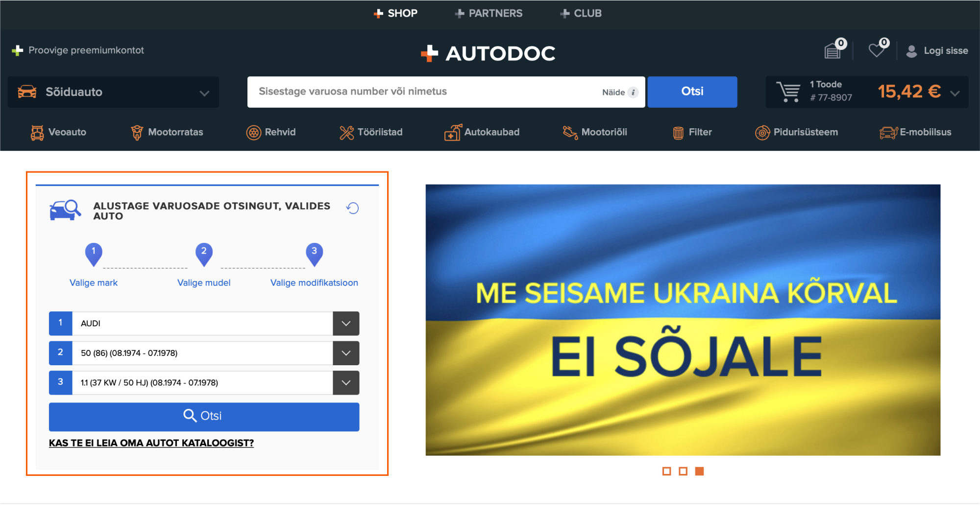Reset vehicle selection with refresh icon

tap(352, 208)
